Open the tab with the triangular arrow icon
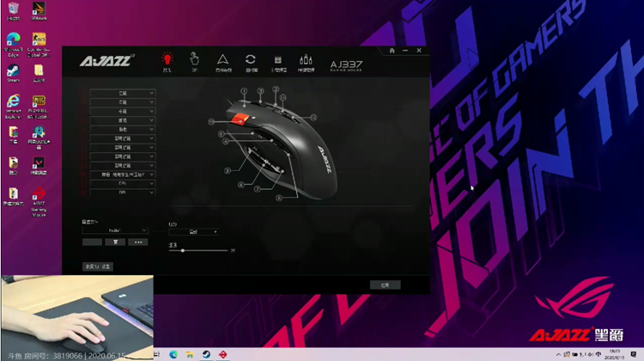The height and width of the screenshot is (361, 644). (x=223, y=62)
